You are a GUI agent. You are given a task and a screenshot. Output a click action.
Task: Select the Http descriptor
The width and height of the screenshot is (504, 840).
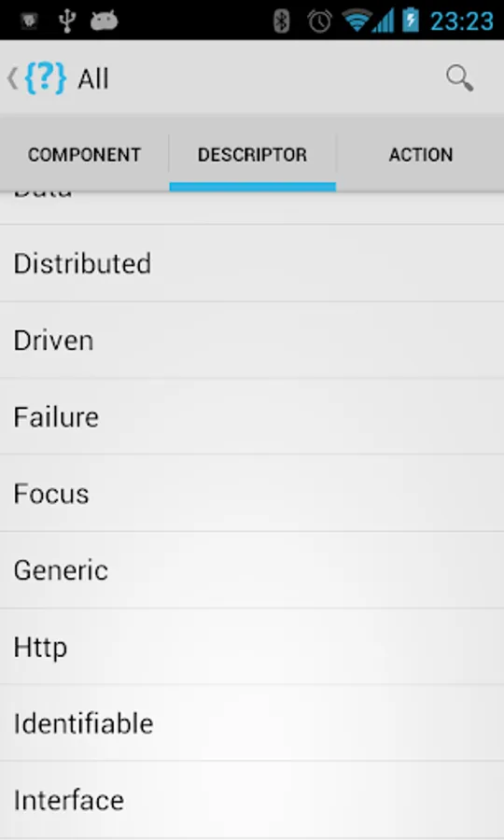point(252,646)
